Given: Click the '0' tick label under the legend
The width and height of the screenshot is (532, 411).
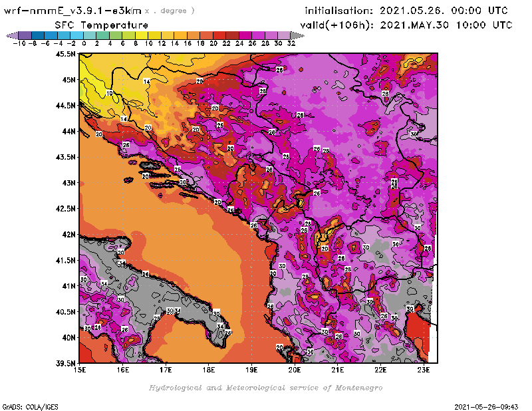Looking at the screenshot, I should tap(84, 43).
